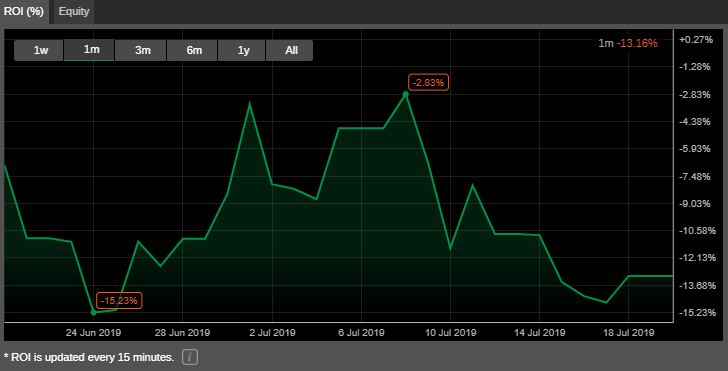Click the 24 Jun 2019 date label
The width and height of the screenshot is (728, 371).
93,333
